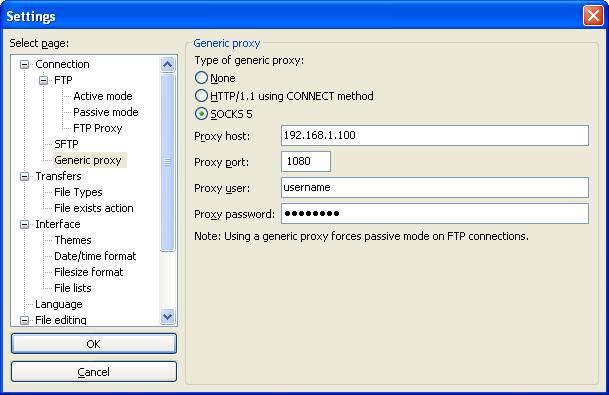The height and width of the screenshot is (395, 609).
Task: Collapse the FTP tree node
Action: tap(44, 80)
